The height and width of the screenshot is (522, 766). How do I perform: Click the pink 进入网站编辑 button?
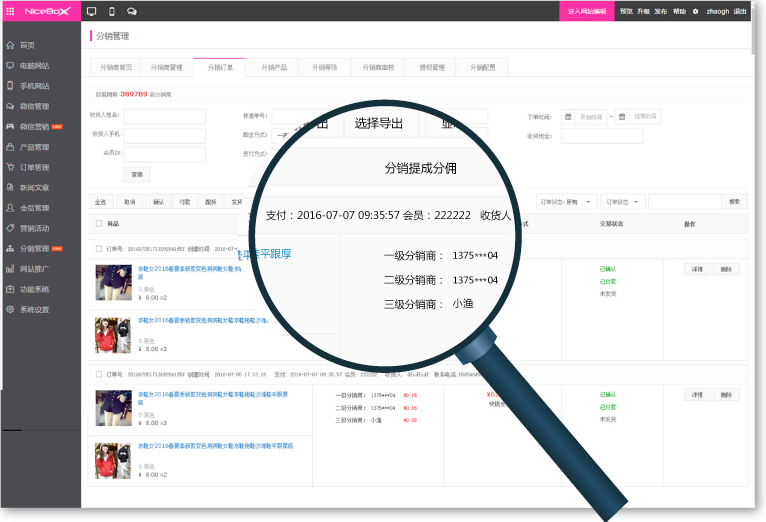coord(587,11)
